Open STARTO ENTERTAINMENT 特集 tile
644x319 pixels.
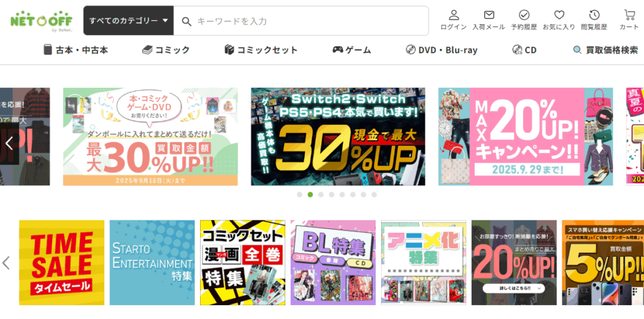pyautogui.click(x=152, y=263)
